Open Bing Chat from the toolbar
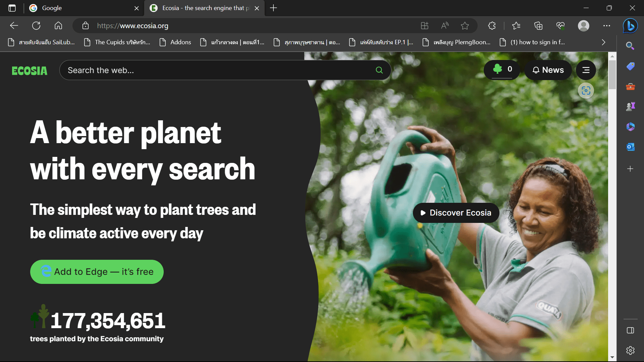This screenshot has width=644, height=362. [630, 25]
